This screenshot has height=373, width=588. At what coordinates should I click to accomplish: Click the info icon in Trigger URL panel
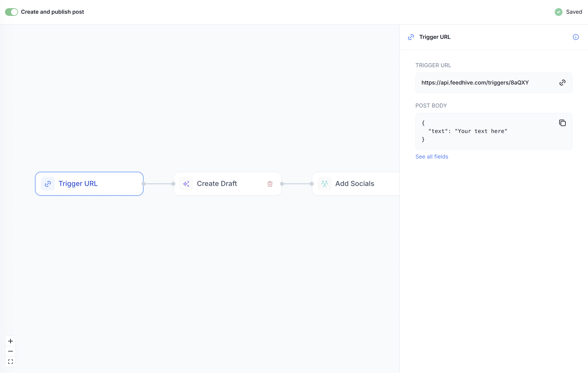576,37
